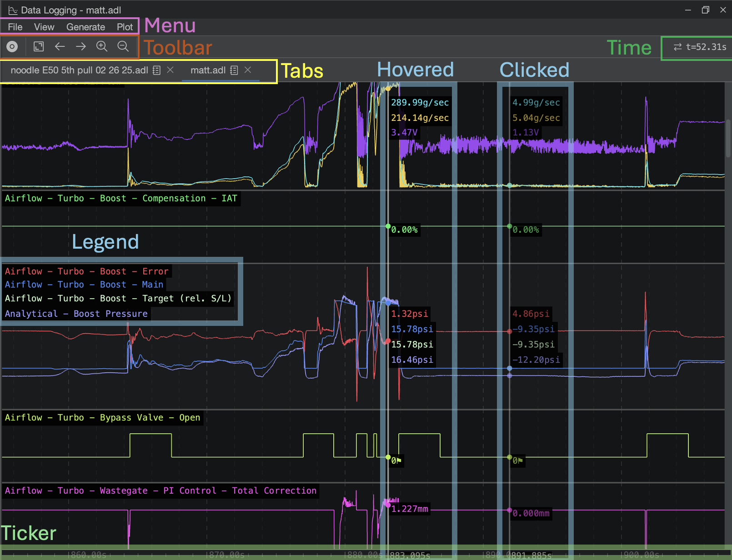Click the 1.227mm wastegate correction value
Image resolution: width=732 pixels, height=560 pixels.
click(x=409, y=509)
